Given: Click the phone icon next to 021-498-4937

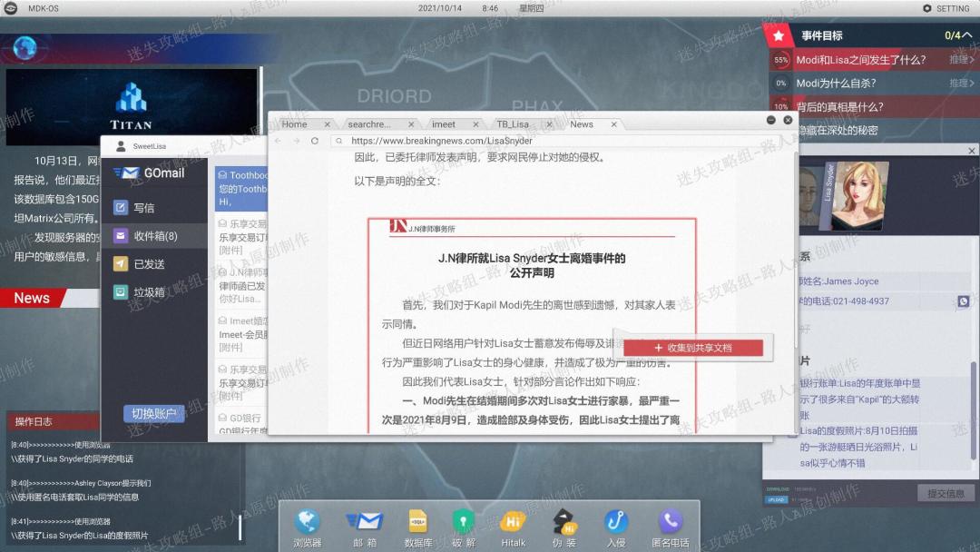Looking at the screenshot, I should tap(963, 301).
